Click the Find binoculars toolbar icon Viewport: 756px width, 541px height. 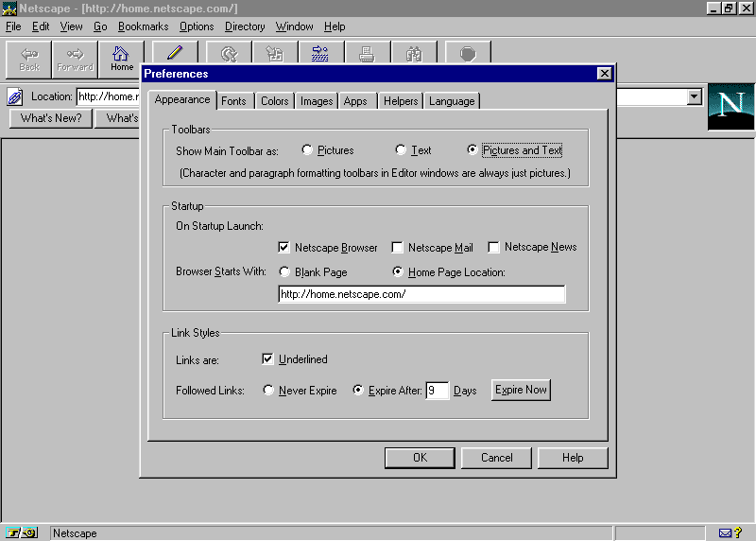pos(414,53)
